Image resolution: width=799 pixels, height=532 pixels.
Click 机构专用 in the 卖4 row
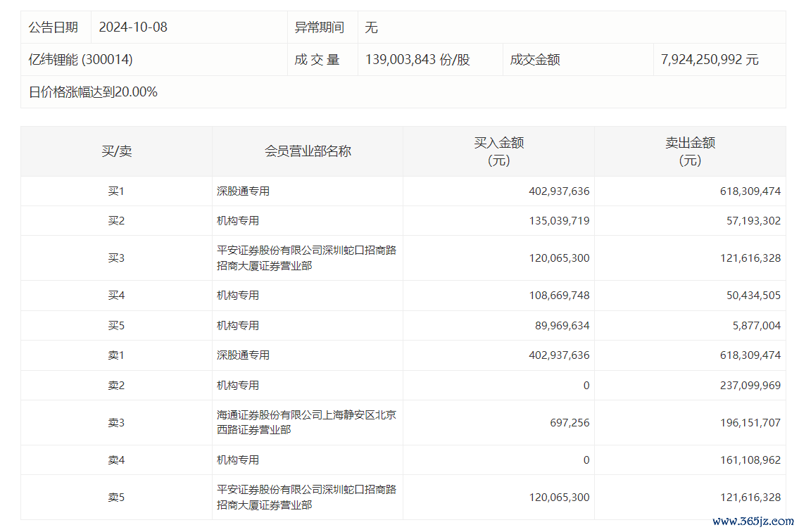[238, 460]
